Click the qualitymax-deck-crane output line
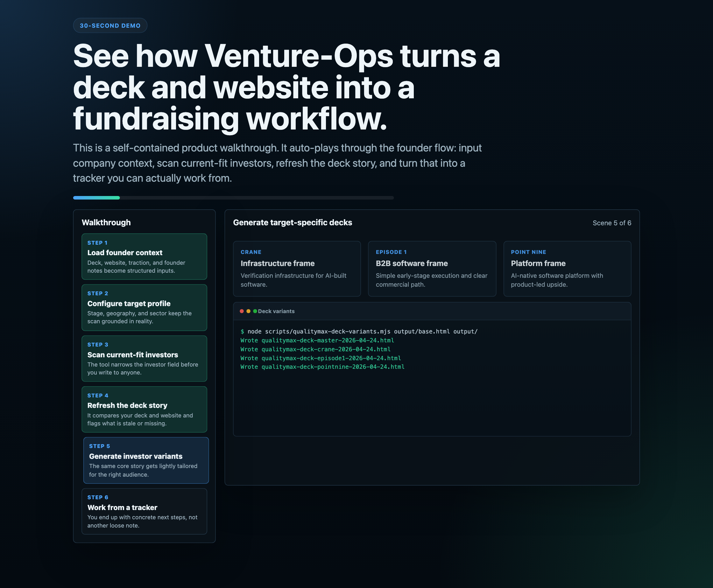The width and height of the screenshot is (713, 588). pos(315,349)
